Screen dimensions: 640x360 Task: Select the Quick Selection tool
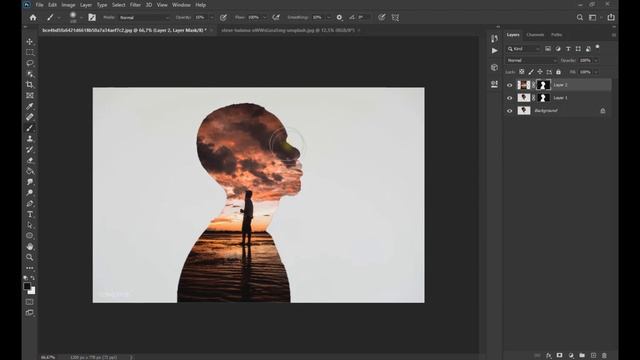click(x=30, y=74)
